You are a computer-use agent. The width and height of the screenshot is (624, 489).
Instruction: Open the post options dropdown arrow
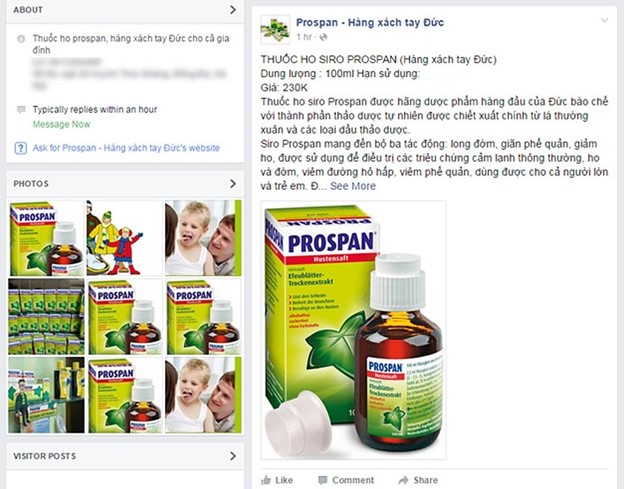tap(604, 20)
